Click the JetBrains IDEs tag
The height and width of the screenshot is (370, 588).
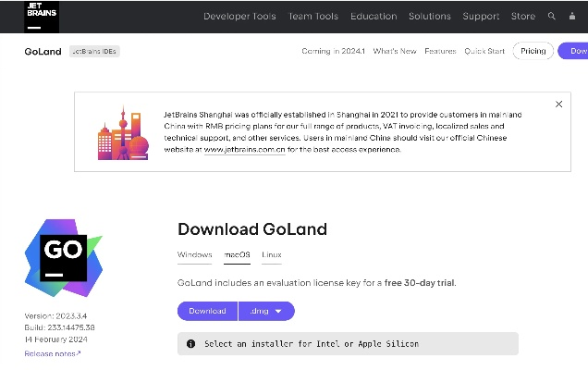point(94,51)
